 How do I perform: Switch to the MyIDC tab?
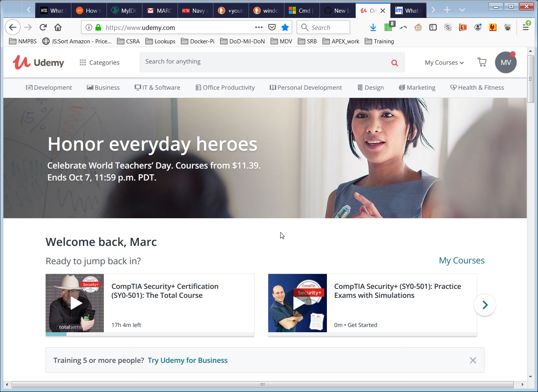[x=124, y=10]
